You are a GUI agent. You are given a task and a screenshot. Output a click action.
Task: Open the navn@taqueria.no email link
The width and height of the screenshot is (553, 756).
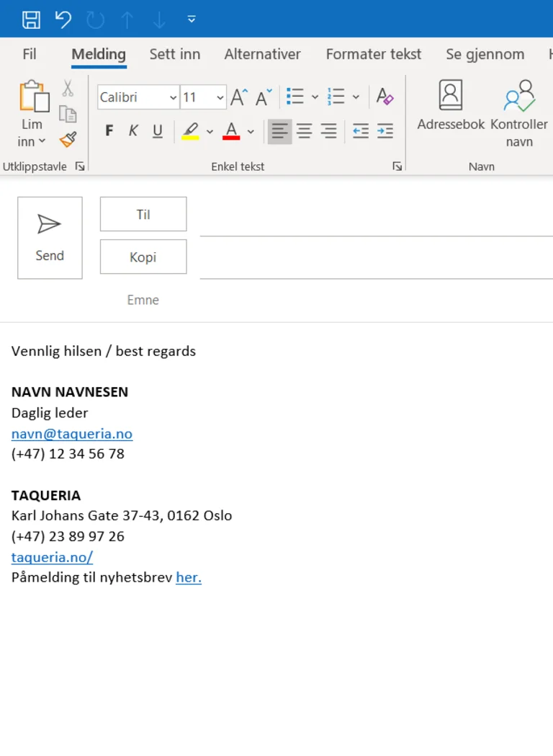72,434
